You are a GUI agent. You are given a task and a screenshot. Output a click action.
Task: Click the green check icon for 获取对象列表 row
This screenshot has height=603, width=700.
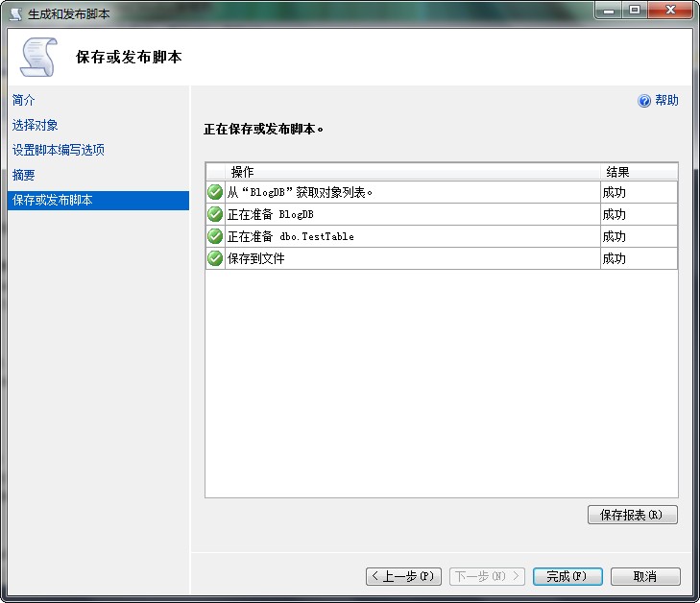(215, 192)
